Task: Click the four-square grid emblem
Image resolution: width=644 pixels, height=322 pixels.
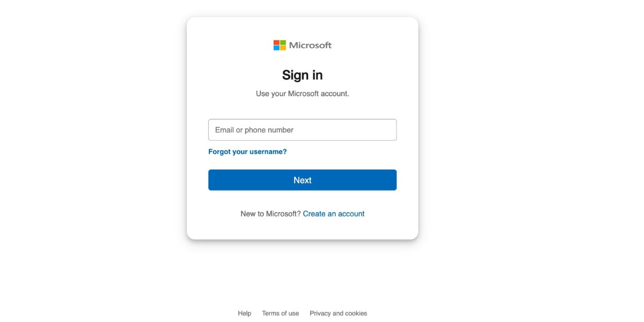Action: pos(280,45)
